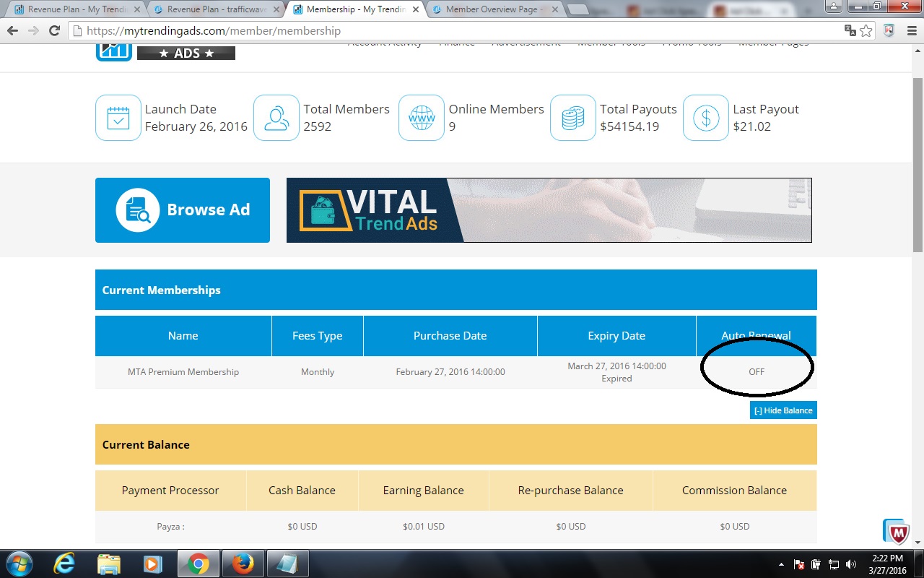Switch to Firefox on the taskbar
Screen dimensions: 924x578
(x=243, y=564)
